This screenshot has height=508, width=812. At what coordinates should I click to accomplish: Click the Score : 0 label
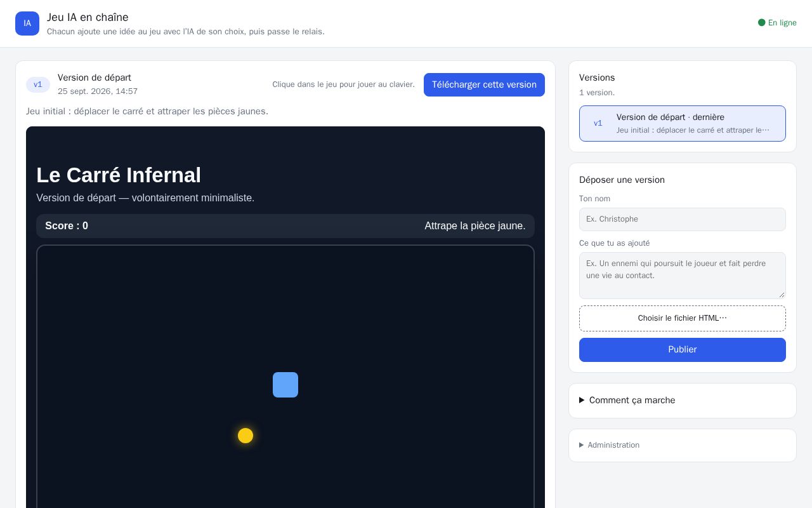tap(67, 226)
